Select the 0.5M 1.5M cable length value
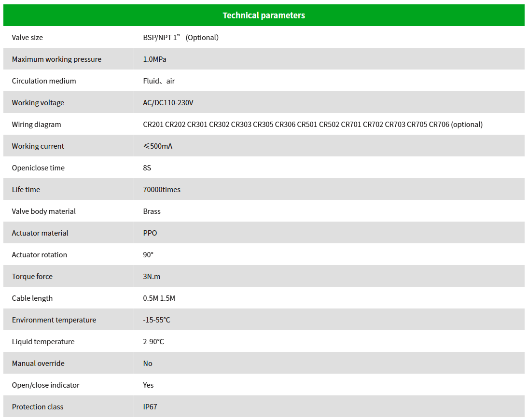The image size is (528, 420). [x=159, y=298]
